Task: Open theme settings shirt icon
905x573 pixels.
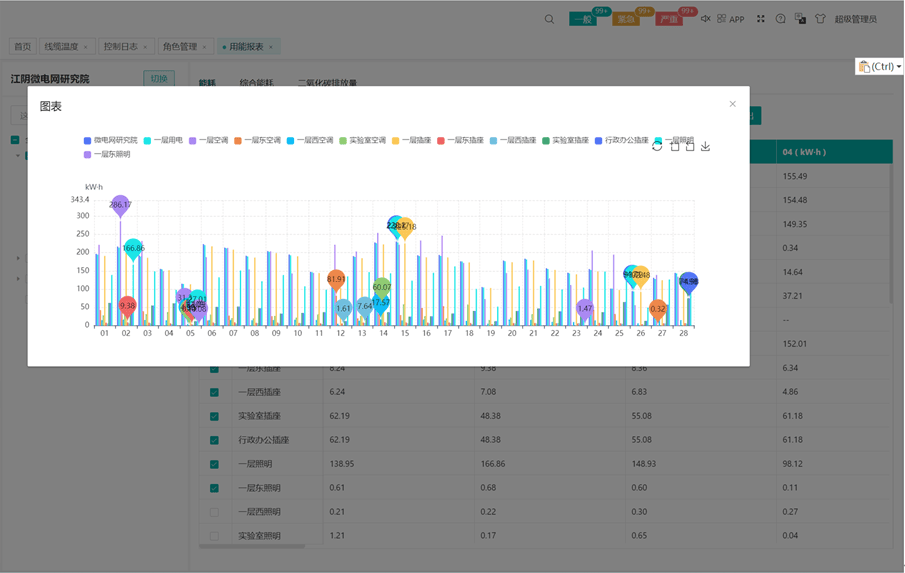Action: coord(820,19)
